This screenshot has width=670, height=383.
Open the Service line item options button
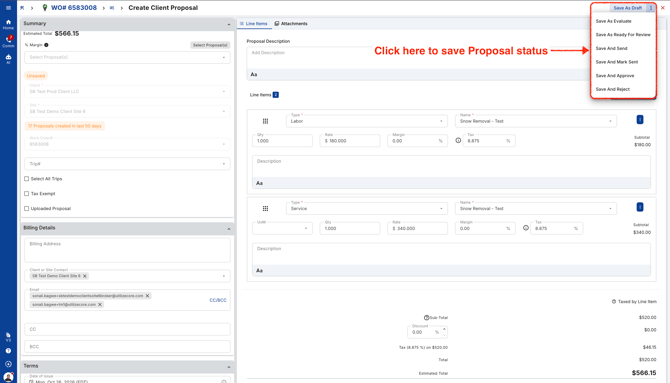coord(640,207)
